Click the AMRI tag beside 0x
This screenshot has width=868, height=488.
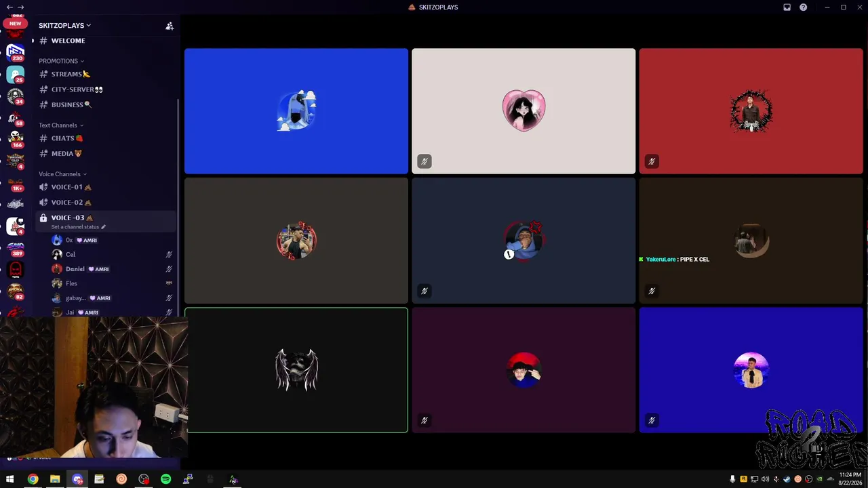86,241
